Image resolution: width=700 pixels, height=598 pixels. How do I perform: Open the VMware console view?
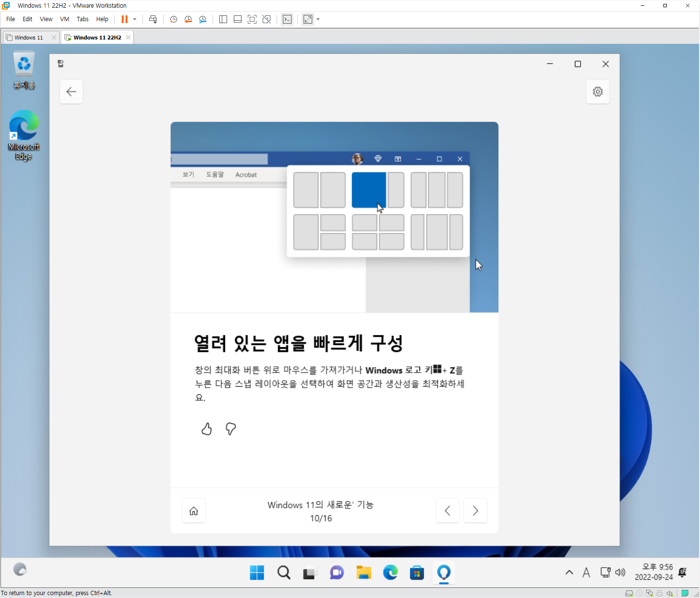[287, 19]
